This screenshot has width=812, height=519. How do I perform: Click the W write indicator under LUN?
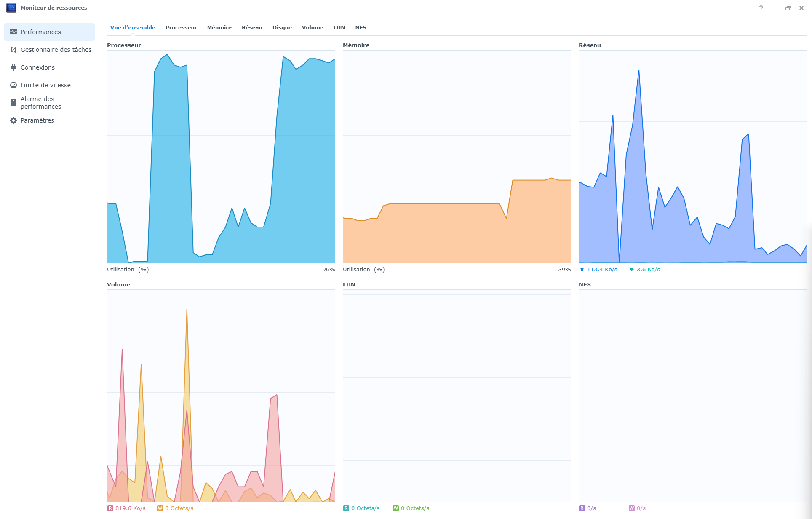(396, 508)
